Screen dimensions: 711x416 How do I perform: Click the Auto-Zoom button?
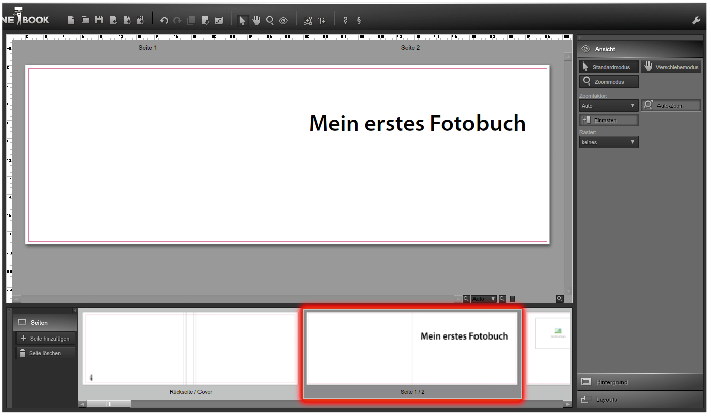[x=672, y=106]
